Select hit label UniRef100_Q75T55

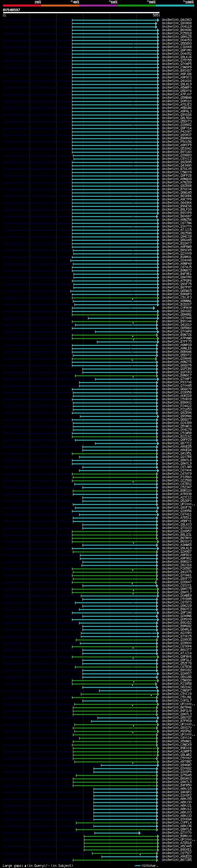[x=177, y=61]
